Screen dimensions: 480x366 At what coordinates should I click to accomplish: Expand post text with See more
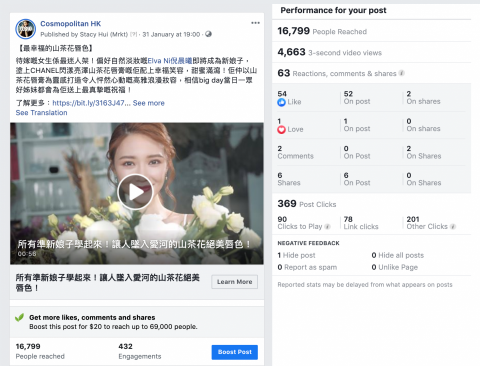tap(149, 103)
